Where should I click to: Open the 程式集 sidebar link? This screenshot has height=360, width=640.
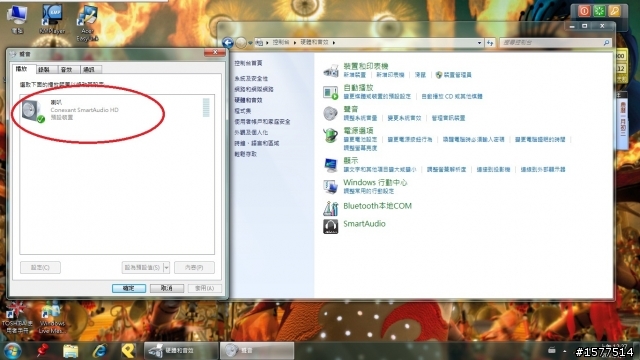coord(243,111)
